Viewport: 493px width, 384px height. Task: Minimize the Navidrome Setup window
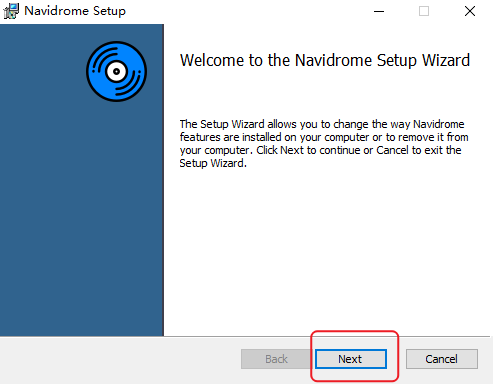coord(379,11)
